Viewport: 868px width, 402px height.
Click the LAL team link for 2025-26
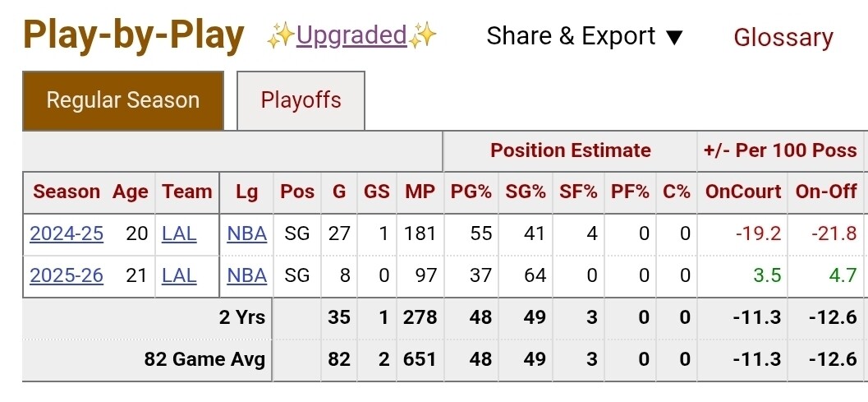tap(179, 275)
